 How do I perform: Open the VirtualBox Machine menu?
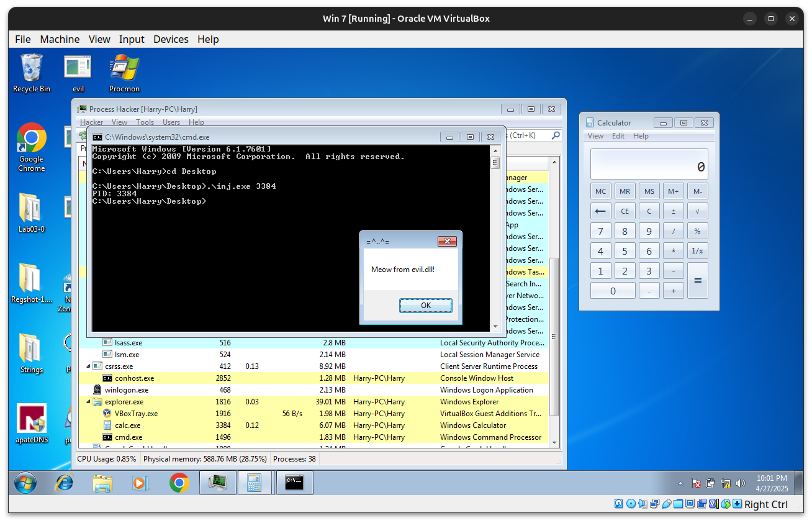[60, 39]
